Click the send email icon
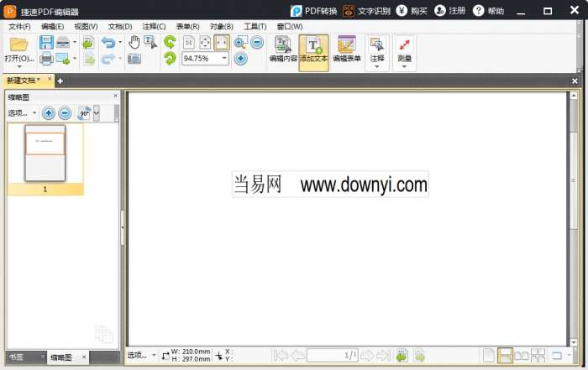Screen dimensions: 588x370 pyautogui.click(x=63, y=59)
